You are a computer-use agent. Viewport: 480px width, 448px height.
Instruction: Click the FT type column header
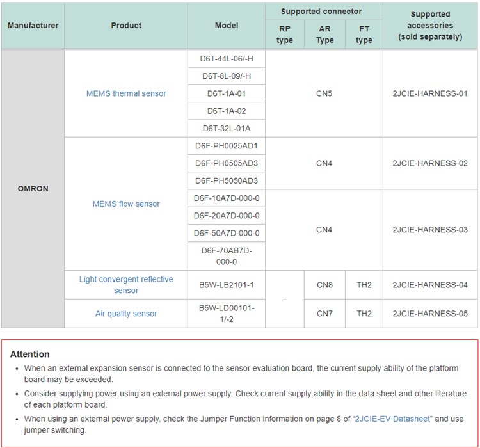pyautogui.click(x=364, y=35)
